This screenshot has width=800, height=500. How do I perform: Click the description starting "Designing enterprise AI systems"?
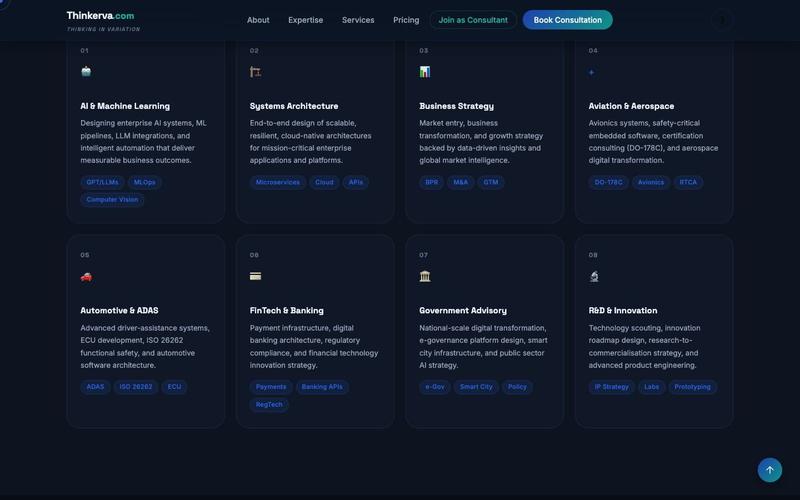click(144, 142)
